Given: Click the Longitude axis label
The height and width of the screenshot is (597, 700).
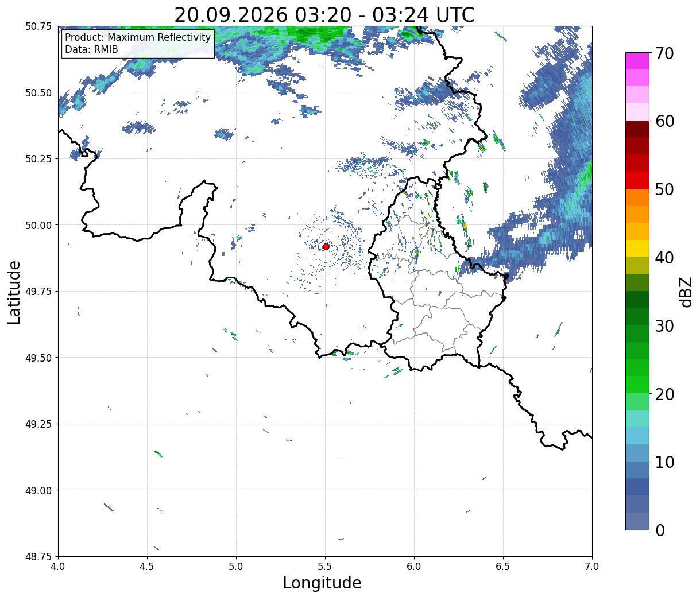Looking at the screenshot, I should point(322,583).
